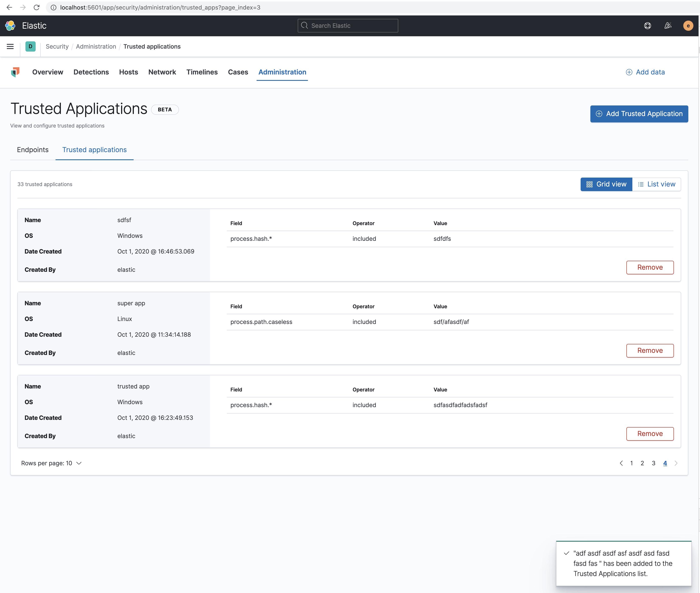Open the user avatar menu
Image resolution: width=700 pixels, height=593 pixels.
688,25
